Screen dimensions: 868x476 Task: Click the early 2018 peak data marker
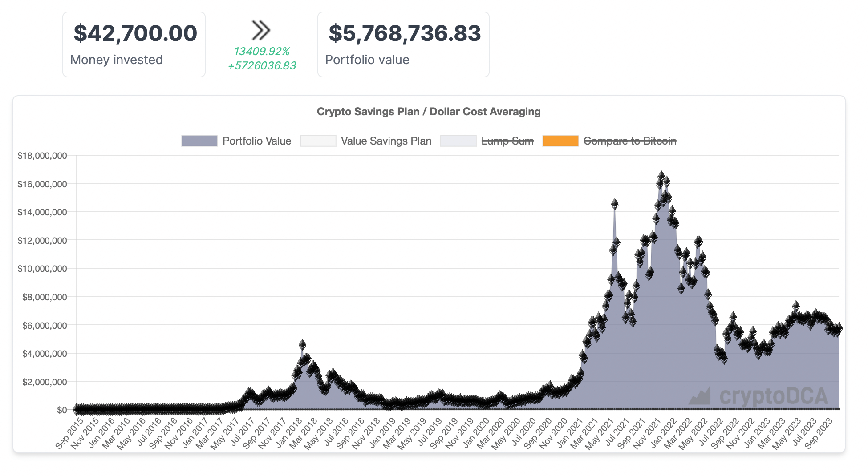click(302, 343)
